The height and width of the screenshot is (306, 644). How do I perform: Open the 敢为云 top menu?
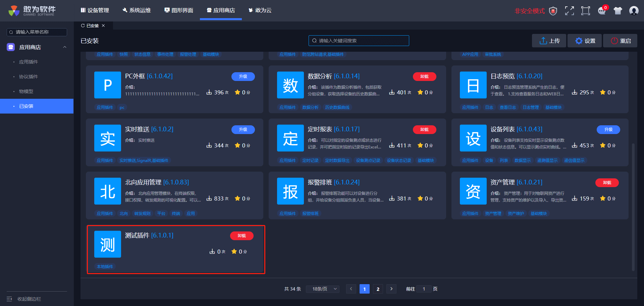[x=260, y=10]
